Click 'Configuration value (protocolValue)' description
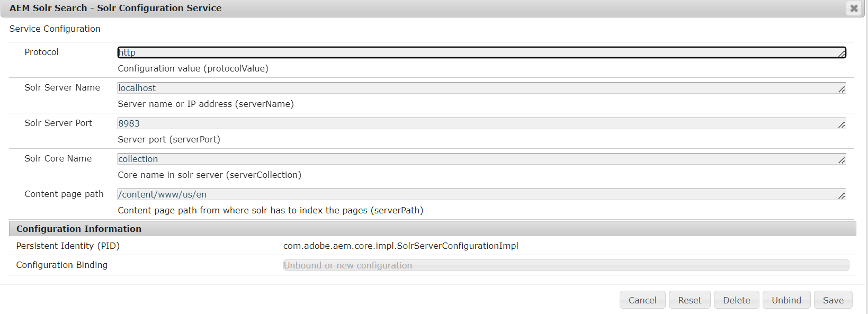 click(x=193, y=68)
